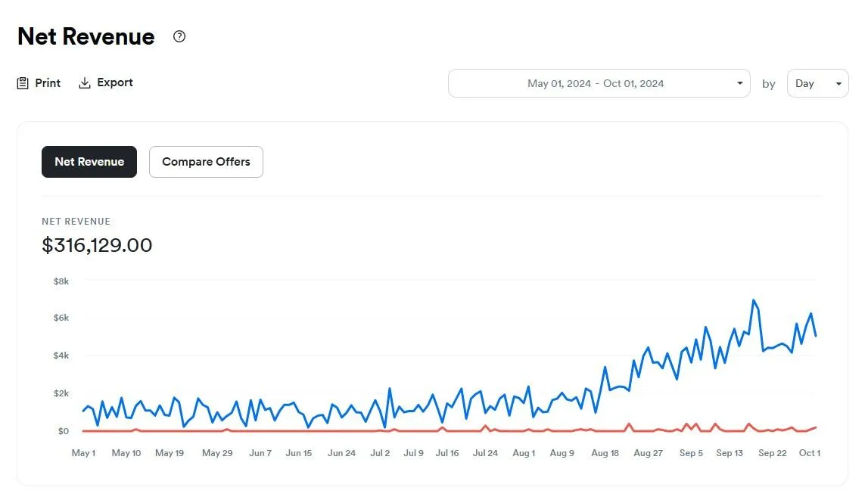Click the Export download icon

pyautogui.click(x=85, y=83)
